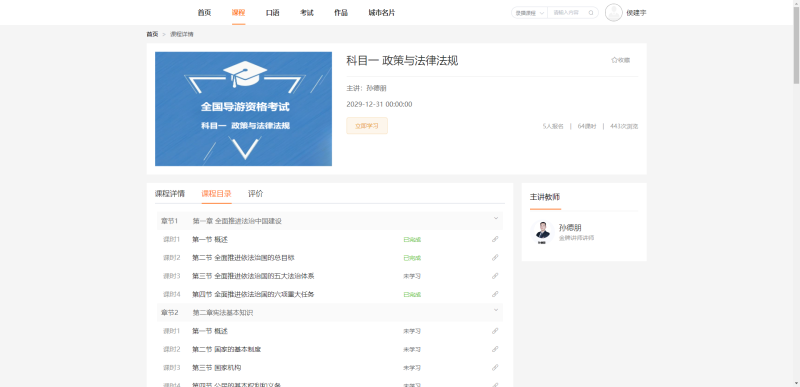The width and height of the screenshot is (800, 387).
Task: Open the user avatar icon next to 侯建宇
Action: pos(613,13)
